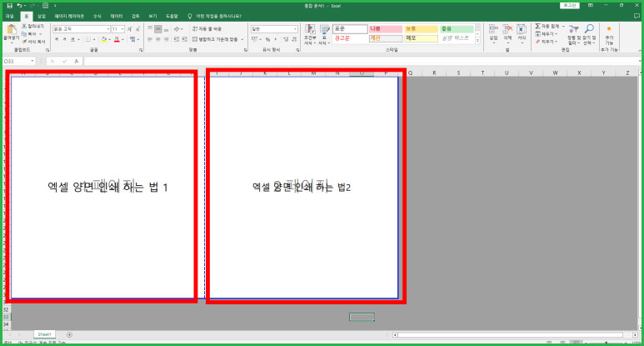Open conditional formatting 조건부 서식
The width and height of the screenshot is (644, 346).
pyautogui.click(x=310, y=34)
